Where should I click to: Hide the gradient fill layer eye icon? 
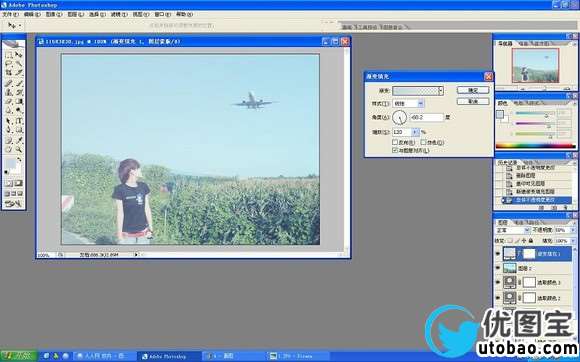(498, 254)
